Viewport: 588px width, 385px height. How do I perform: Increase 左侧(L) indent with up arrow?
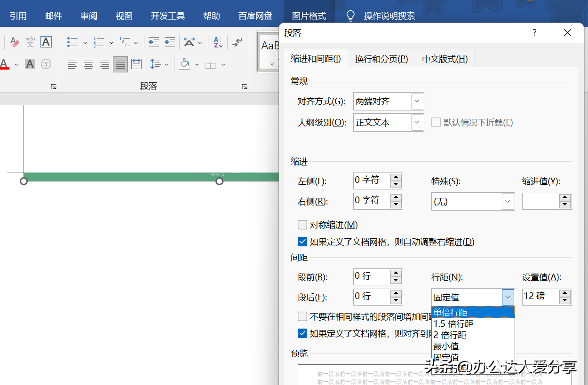coord(396,177)
